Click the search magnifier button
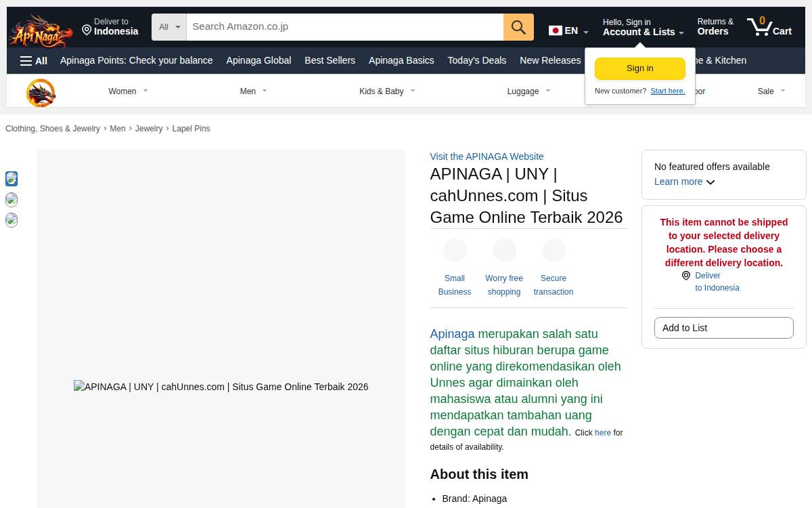Image resolution: width=812 pixels, height=508 pixels. point(518,27)
